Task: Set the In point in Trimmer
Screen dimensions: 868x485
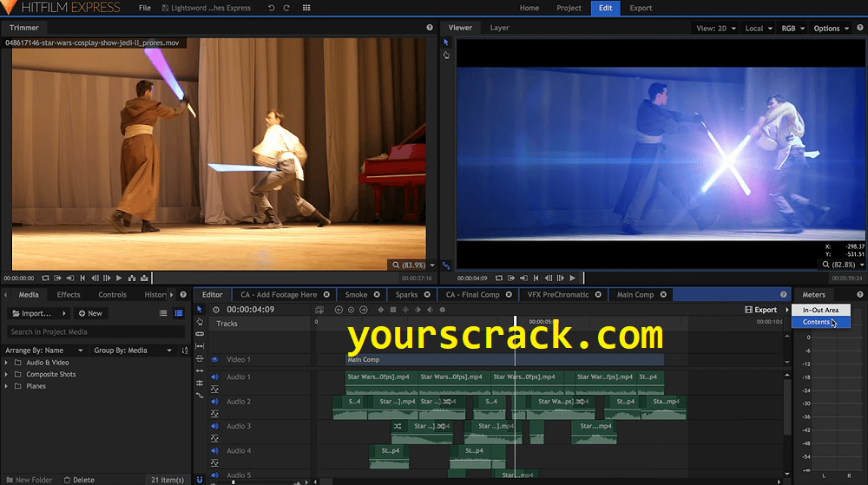Action: (x=57, y=279)
